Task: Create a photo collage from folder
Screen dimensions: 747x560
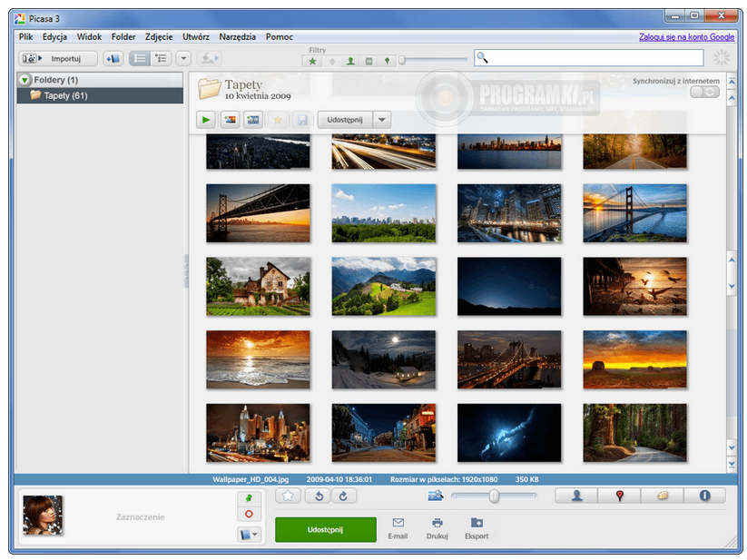Action: coord(231,120)
